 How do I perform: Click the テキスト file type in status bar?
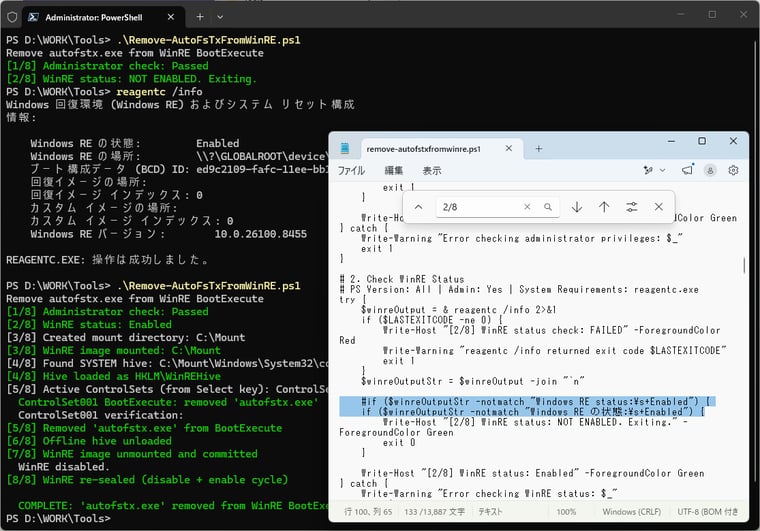pos(491,512)
